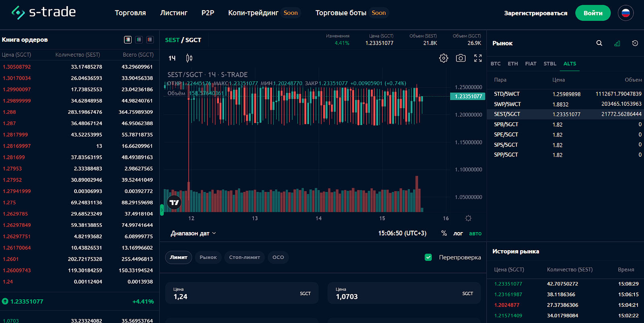This screenshot has width=644, height=323.
Task: Toggle авто scale on chart
Action: pos(475,233)
